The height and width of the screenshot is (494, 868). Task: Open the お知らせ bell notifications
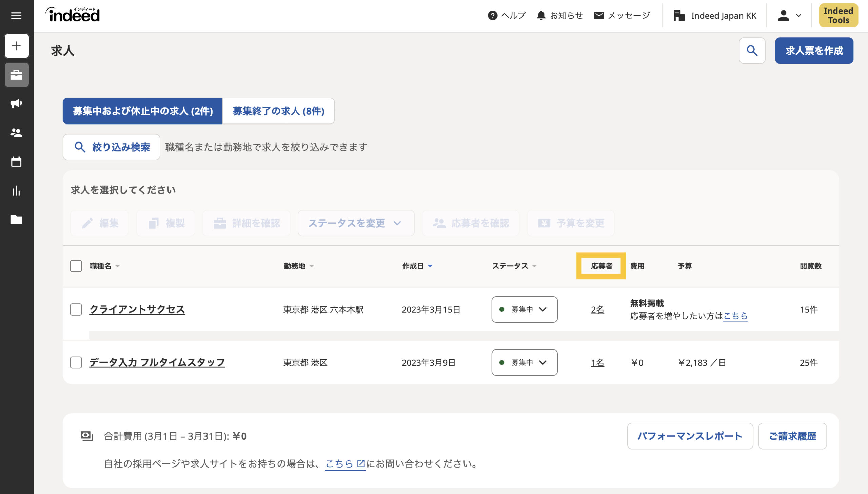pos(559,16)
